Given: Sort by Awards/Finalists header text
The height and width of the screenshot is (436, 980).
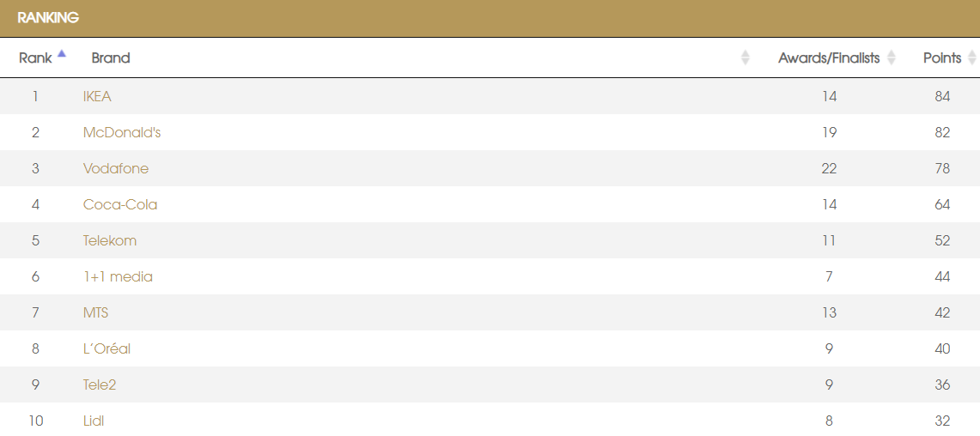Looking at the screenshot, I should pos(829,58).
